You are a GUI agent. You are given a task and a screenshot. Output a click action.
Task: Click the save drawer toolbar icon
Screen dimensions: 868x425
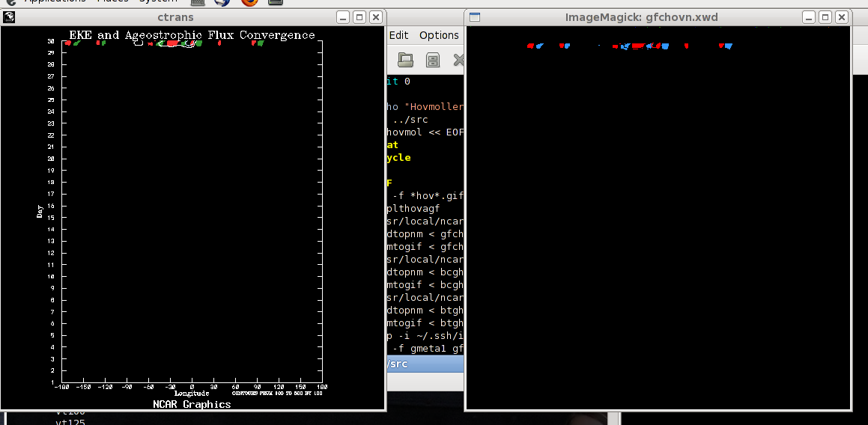coord(433,60)
